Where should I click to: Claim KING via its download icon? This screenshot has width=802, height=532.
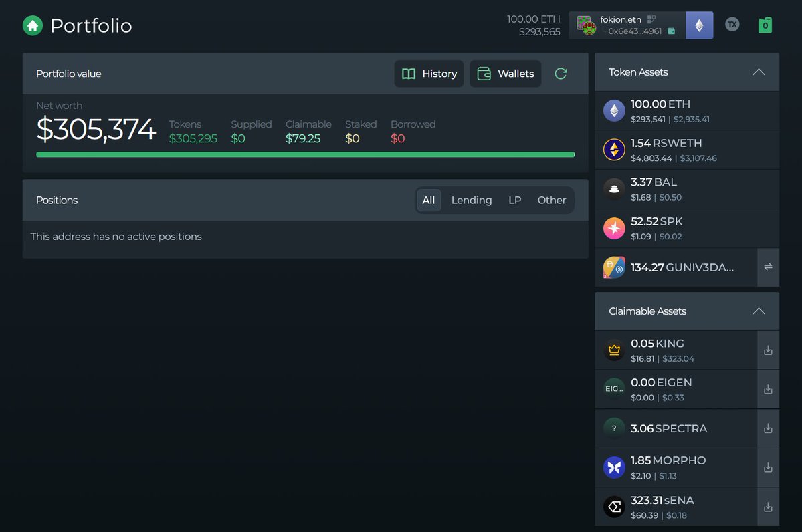(768, 350)
